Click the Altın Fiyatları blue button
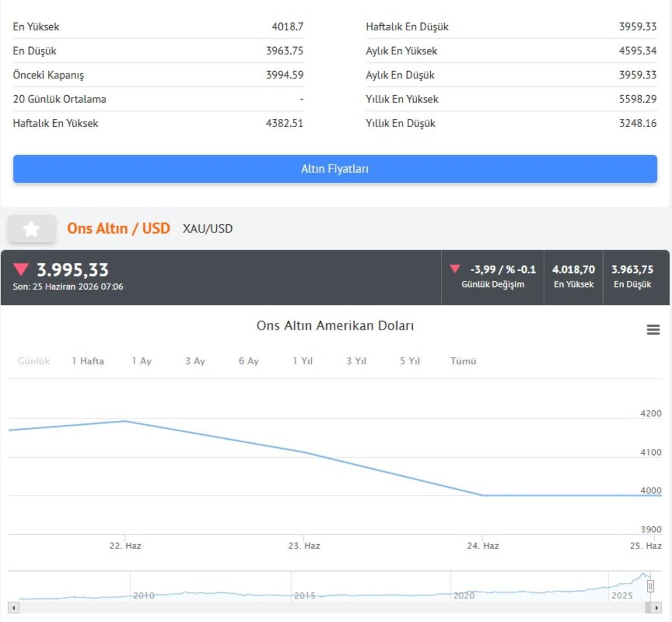Image resolution: width=672 pixels, height=622 pixels. tap(335, 169)
